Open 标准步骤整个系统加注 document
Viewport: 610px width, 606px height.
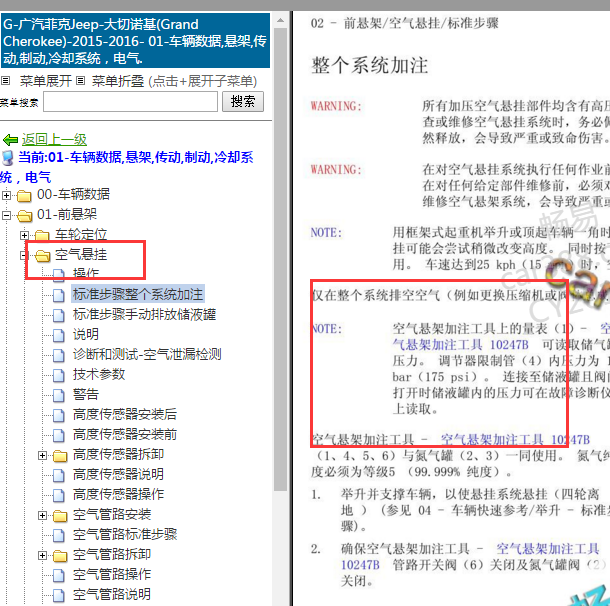point(138,294)
